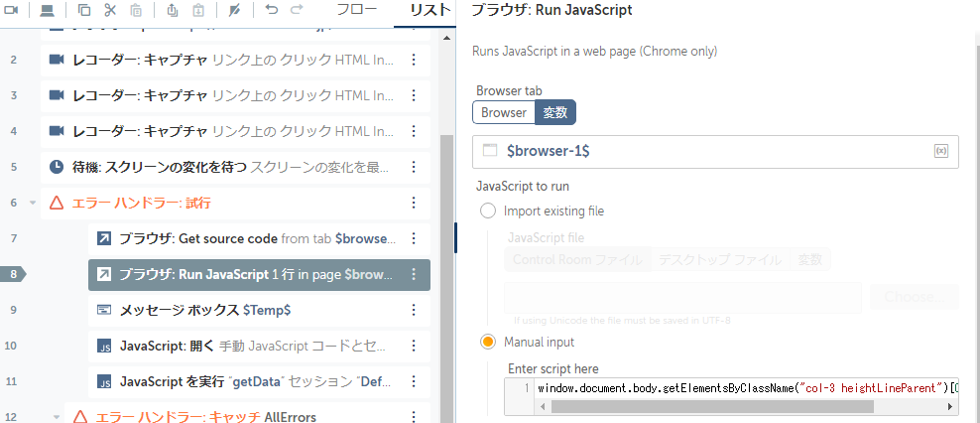
Task: Collapse the エラー ハンドラー: 試行 block on line 6
Action: point(33,203)
